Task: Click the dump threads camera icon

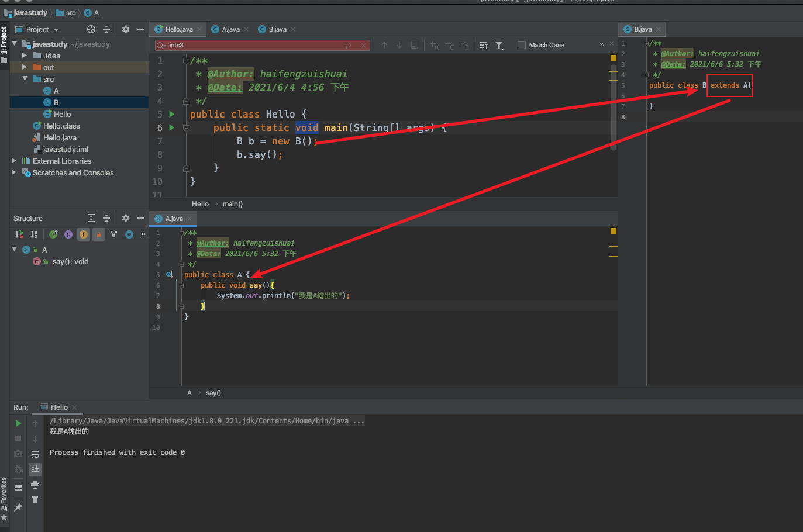Action: pyautogui.click(x=18, y=454)
